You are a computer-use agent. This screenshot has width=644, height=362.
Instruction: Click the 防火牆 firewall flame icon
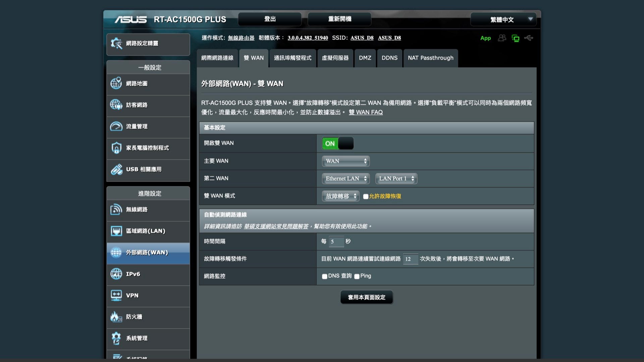(116, 317)
